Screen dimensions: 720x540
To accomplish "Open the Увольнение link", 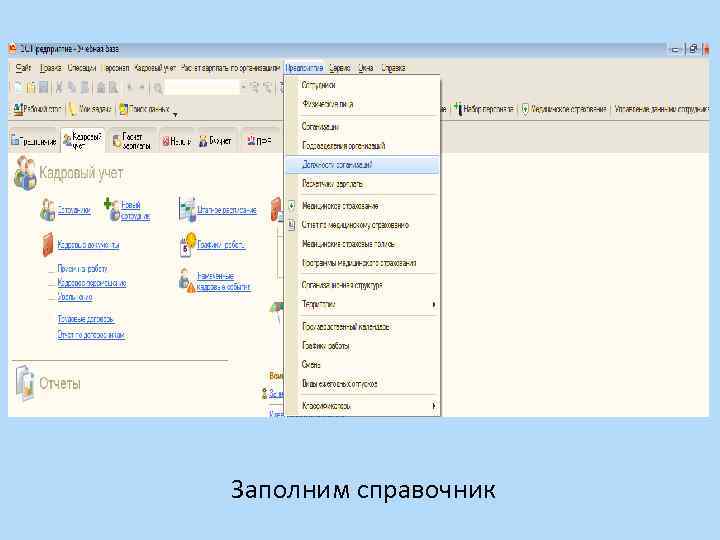I will click(75, 297).
